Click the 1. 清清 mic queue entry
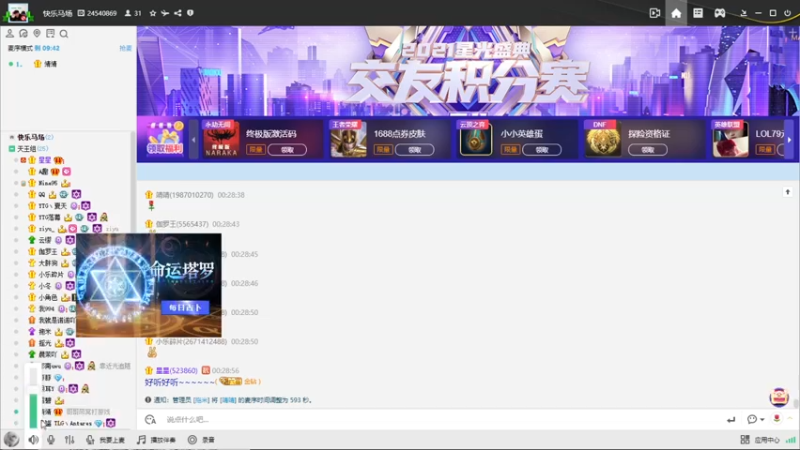Screen dimensions: 800x450 pyautogui.click(x=33, y=64)
